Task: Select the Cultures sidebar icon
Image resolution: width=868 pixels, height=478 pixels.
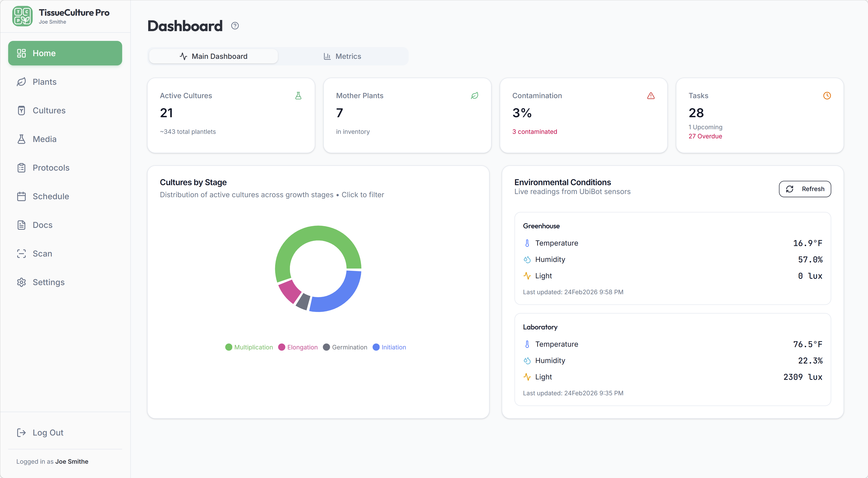Action: pos(22,110)
